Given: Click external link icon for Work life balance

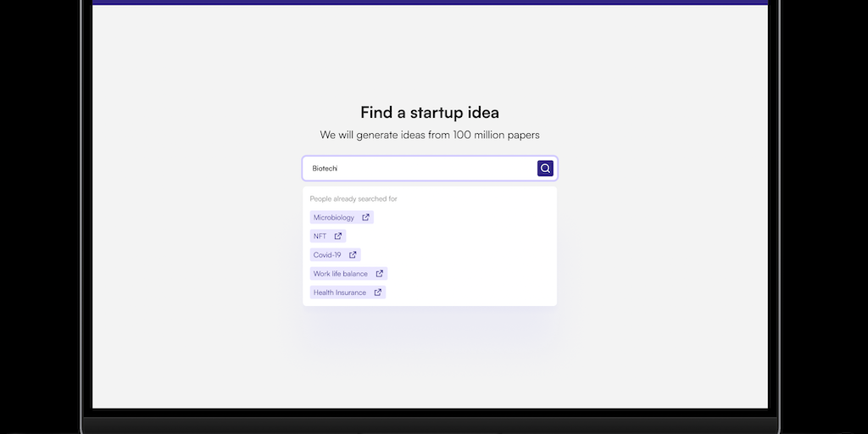Looking at the screenshot, I should click(x=380, y=274).
